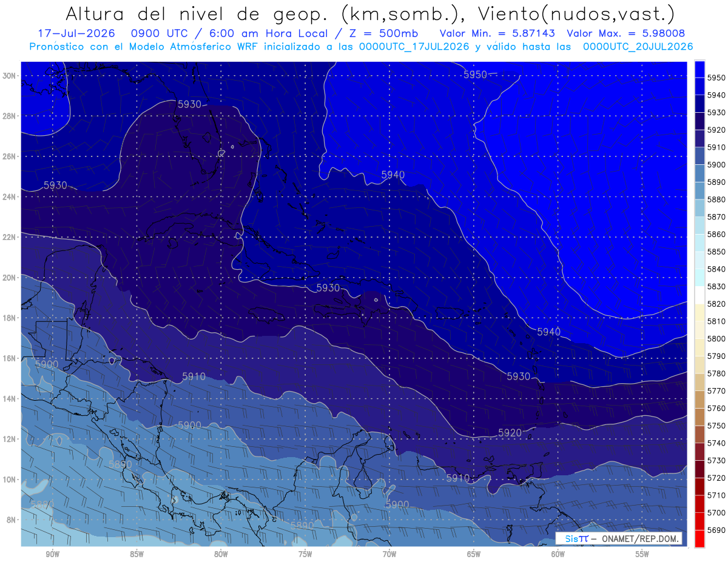This screenshot has height=562, width=728.
Task: Click 'Pronóstico con el Modelo Atmósferico WRF' text
Action: pos(144,47)
